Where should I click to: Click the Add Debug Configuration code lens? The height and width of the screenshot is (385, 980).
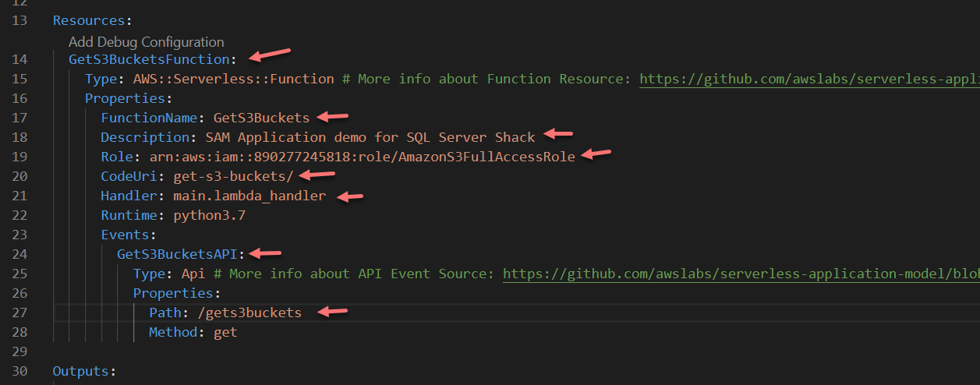pos(146,42)
